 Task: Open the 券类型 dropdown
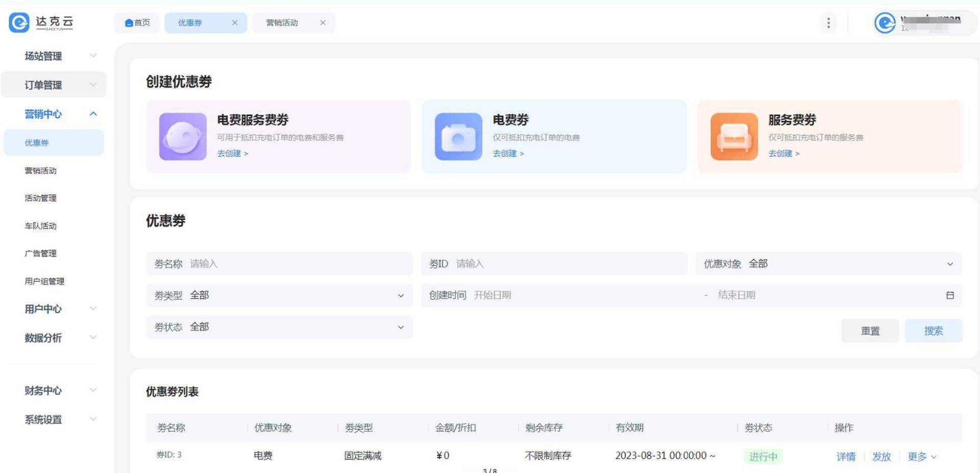(x=279, y=295)
